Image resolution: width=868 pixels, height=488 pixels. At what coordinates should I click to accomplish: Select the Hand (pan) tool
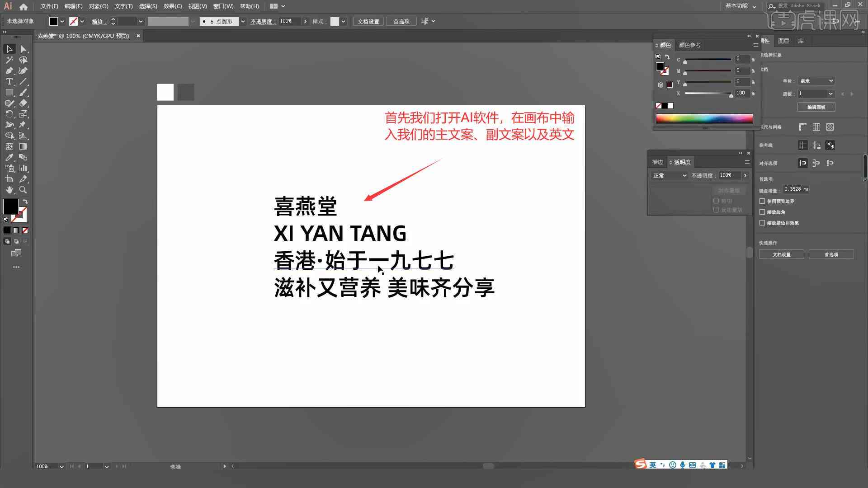click(8, 190)
